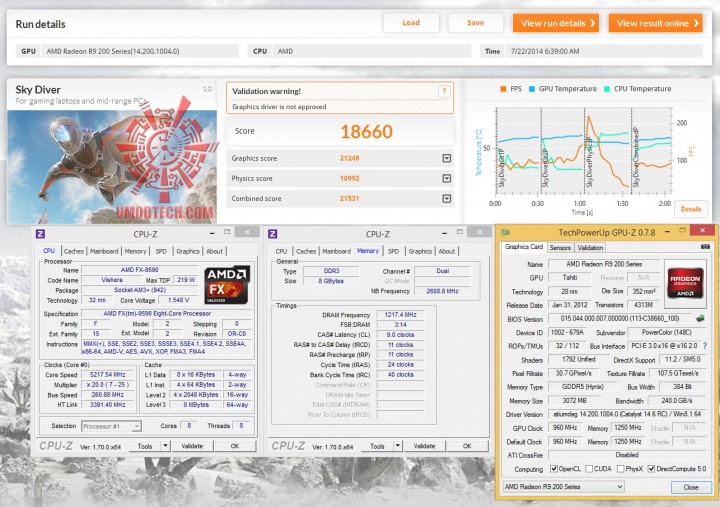The width and height of the screenshot is (720, 507).
Task: Click OK in the CPU tab CPU-Z window
Action: pos(235,445)
